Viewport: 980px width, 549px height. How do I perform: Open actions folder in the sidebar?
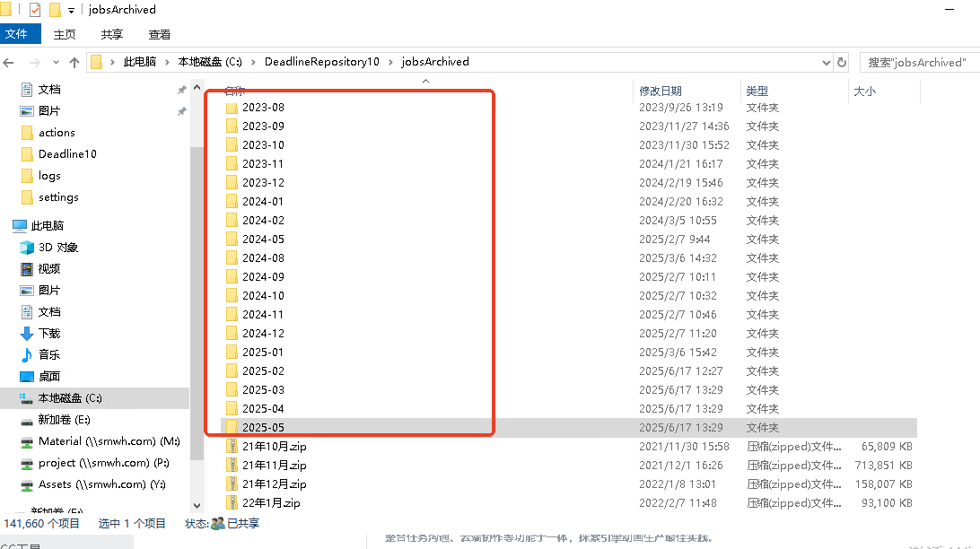(x=57, y=133)
